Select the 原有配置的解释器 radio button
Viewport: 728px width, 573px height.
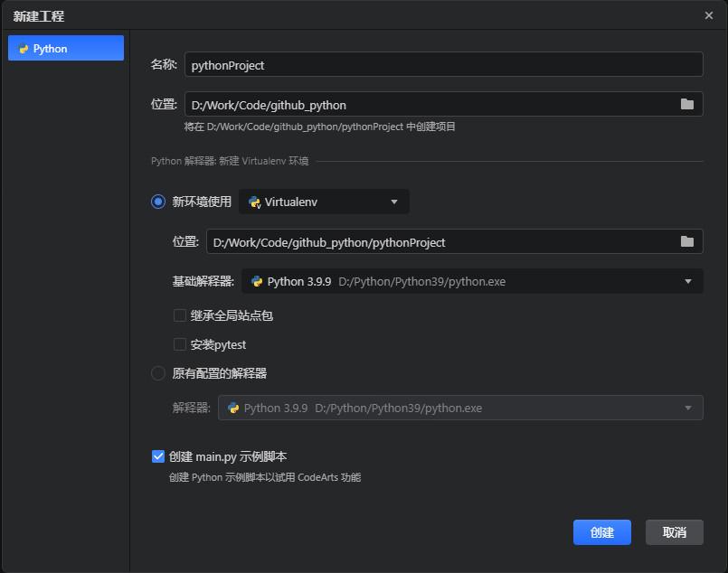[157, 372]
